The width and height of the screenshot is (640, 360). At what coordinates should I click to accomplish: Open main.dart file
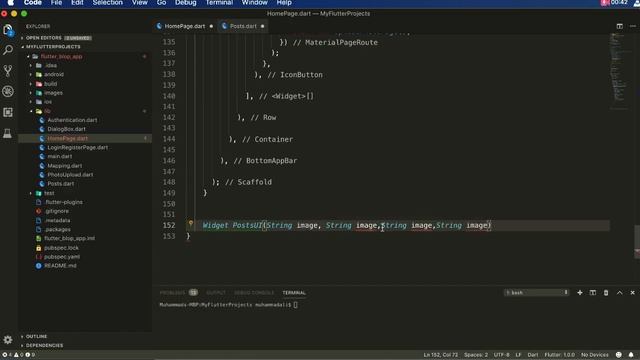click(x=60, y=156)
